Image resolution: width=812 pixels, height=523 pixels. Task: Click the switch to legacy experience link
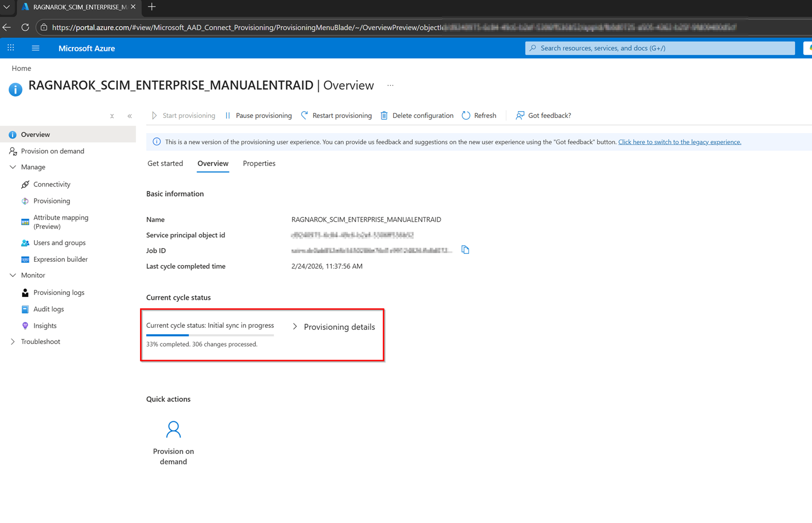coord(679,142)
